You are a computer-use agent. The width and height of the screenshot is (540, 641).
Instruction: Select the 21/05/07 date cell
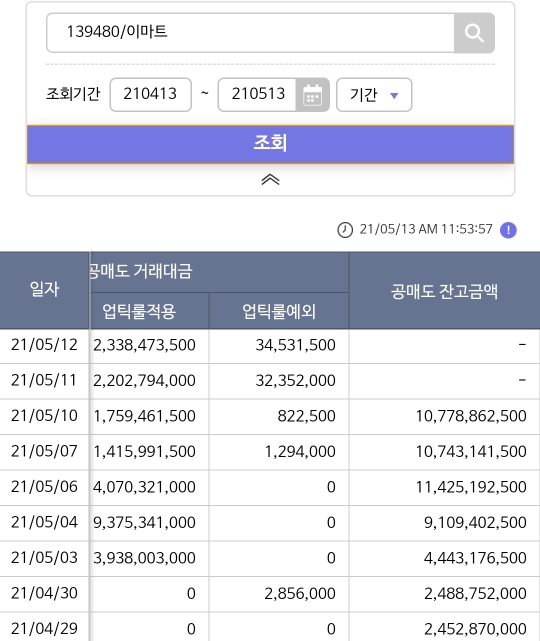[x=44, y=452]
